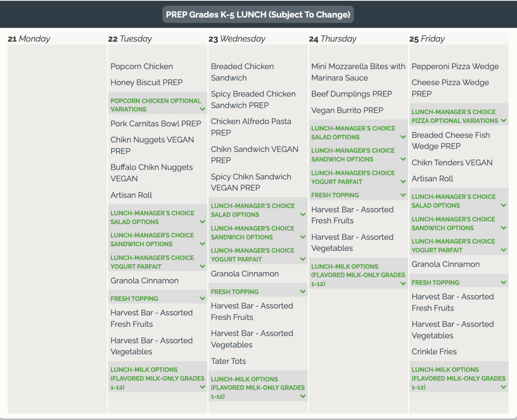Open Pepperoni Pizza Wedge on Friday
The image size is (517, 420).
coord(455,66)
